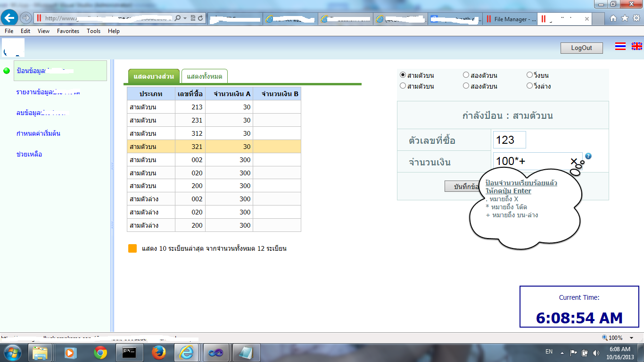Open the กำหนดค่าเริ่มต้น sidebar link
Screen dimensions: 644x362
pos(38,133)
